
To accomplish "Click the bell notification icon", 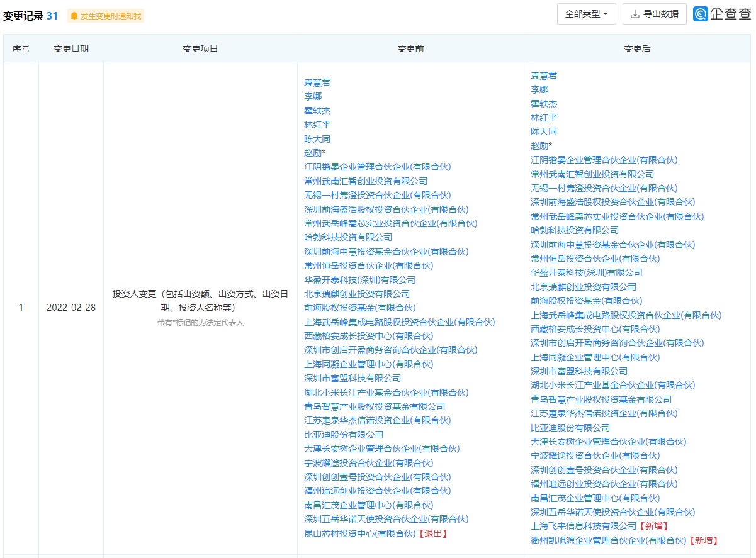I will [x=74, y=16].
